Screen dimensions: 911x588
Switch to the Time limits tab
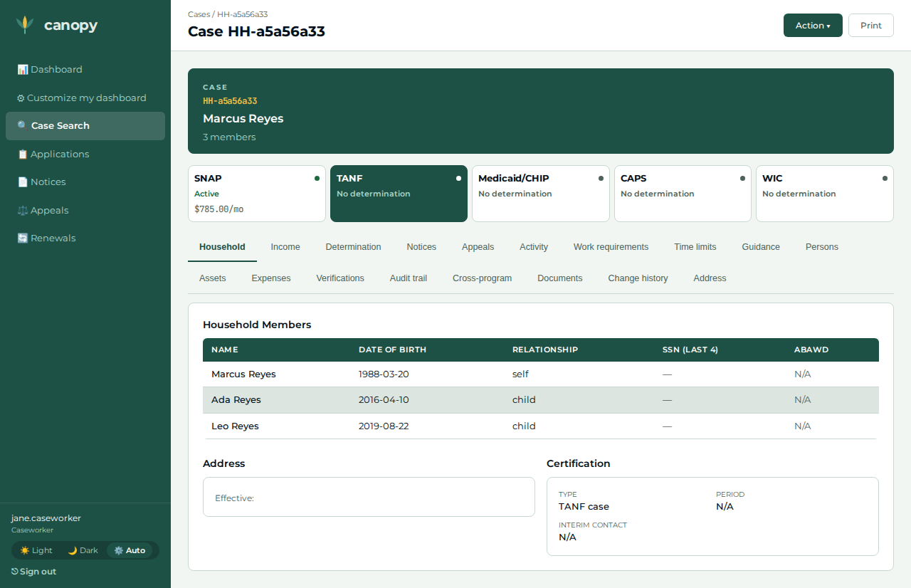coord(695,247)
